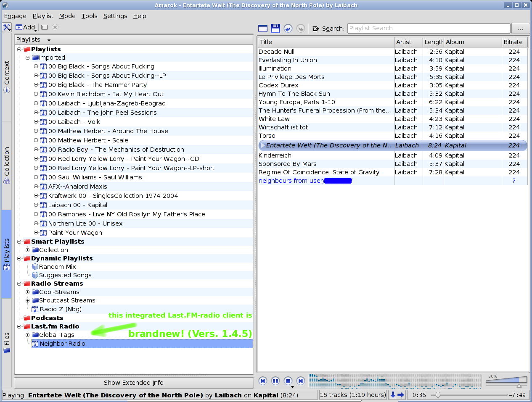
Task: Expand the AFX--Analord Maxis playlist
Action: 36,187
